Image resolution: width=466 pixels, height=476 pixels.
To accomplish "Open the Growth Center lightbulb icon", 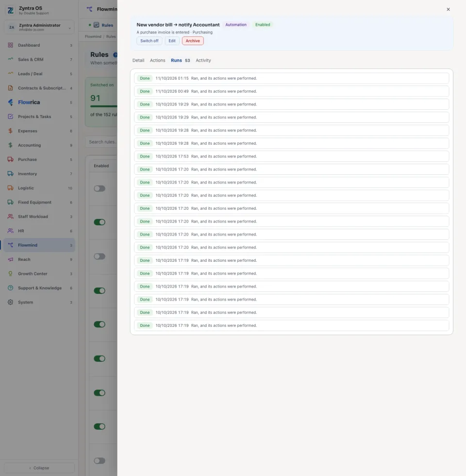I will click(10, 273).
